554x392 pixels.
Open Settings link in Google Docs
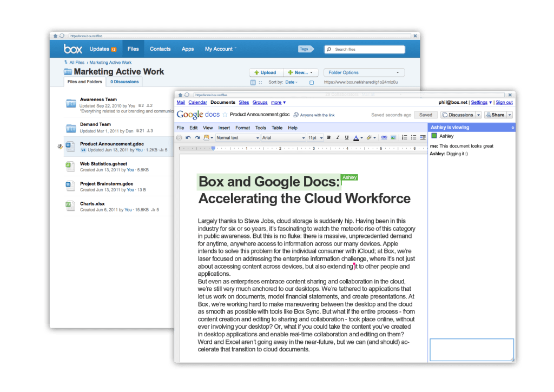479,102
